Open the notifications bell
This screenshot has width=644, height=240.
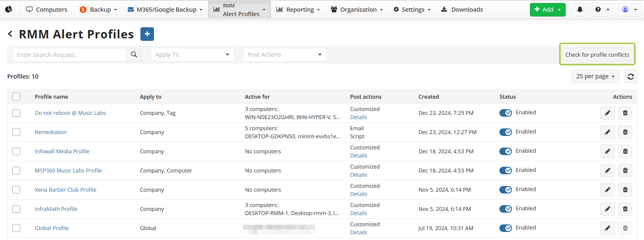pyautogui.click(x=579, y=10)
